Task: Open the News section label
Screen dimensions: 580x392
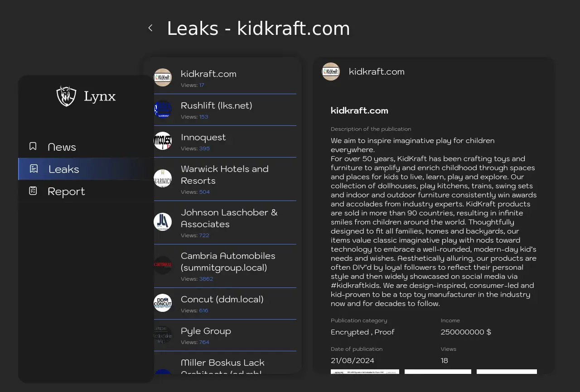Action: tap(62, 147)
